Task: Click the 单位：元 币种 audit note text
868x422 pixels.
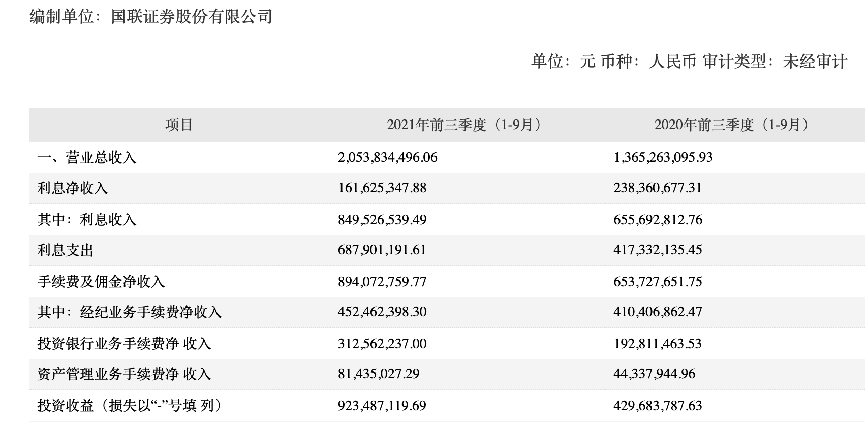Action: click(689, 62)
